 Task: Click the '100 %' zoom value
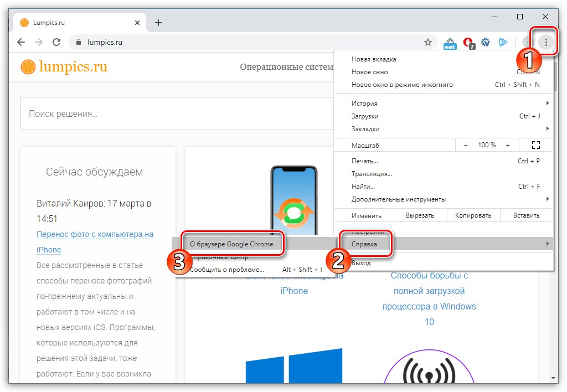487,145
